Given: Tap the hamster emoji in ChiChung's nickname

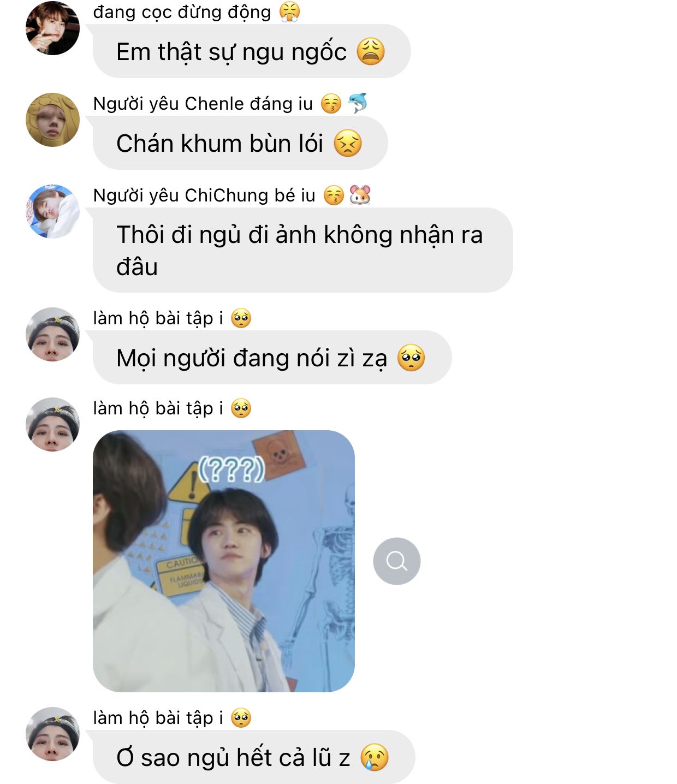Looking at the screenshot, I should coord(360,195).
